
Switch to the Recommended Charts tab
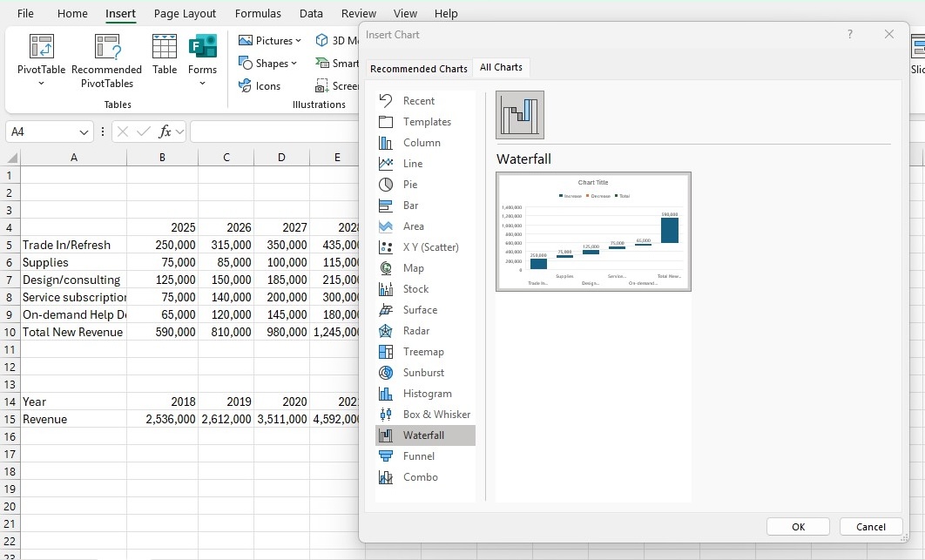418,68
